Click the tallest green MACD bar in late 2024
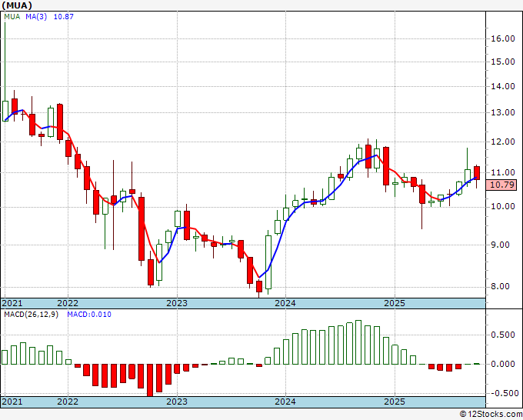Viewport: 523px width, 420px height. click(358, 342)
